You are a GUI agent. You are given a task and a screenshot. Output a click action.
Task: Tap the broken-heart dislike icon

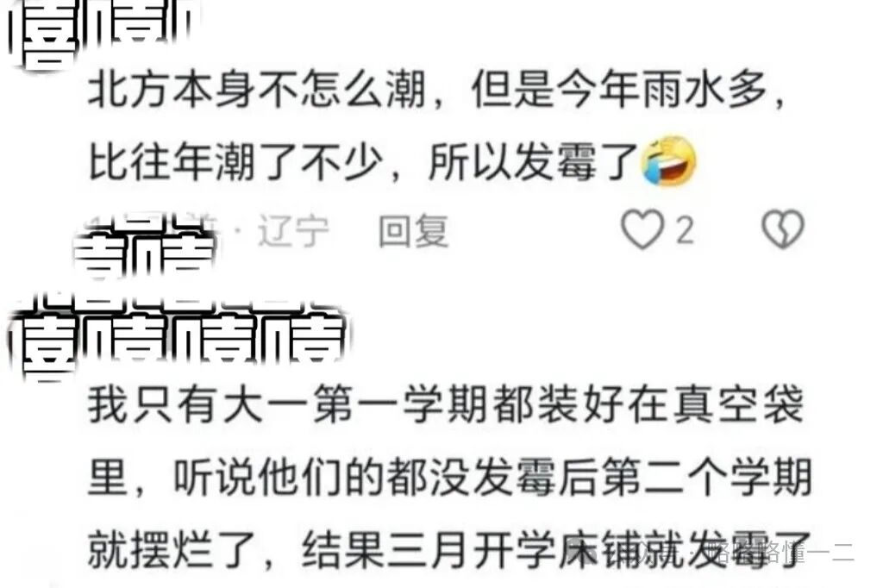coord(783,229)
